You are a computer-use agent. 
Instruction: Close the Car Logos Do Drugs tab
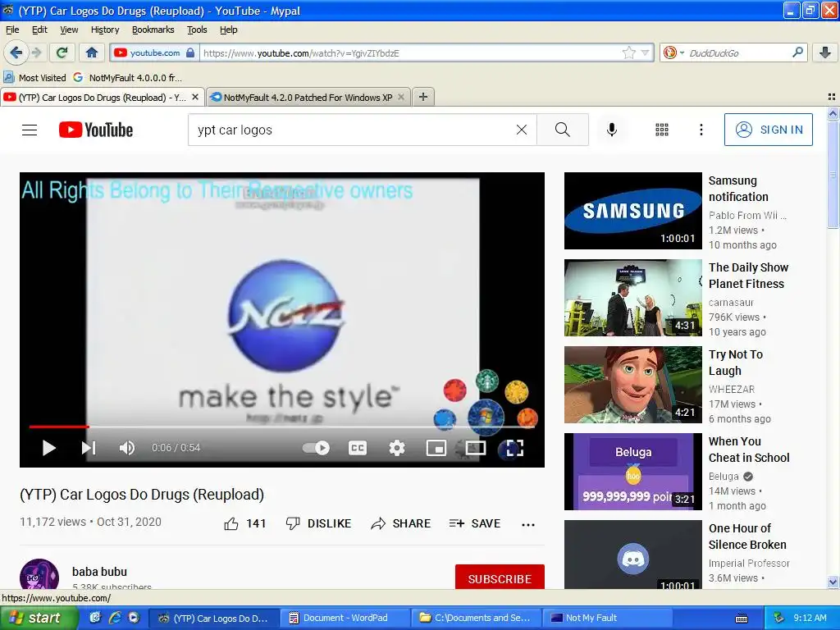[x=195, y=97]
